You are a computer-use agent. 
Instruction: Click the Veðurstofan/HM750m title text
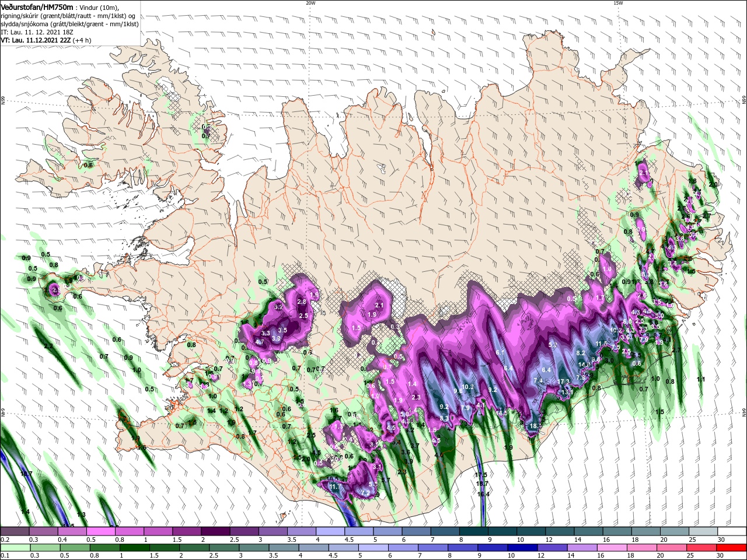[x=37, y=6]
